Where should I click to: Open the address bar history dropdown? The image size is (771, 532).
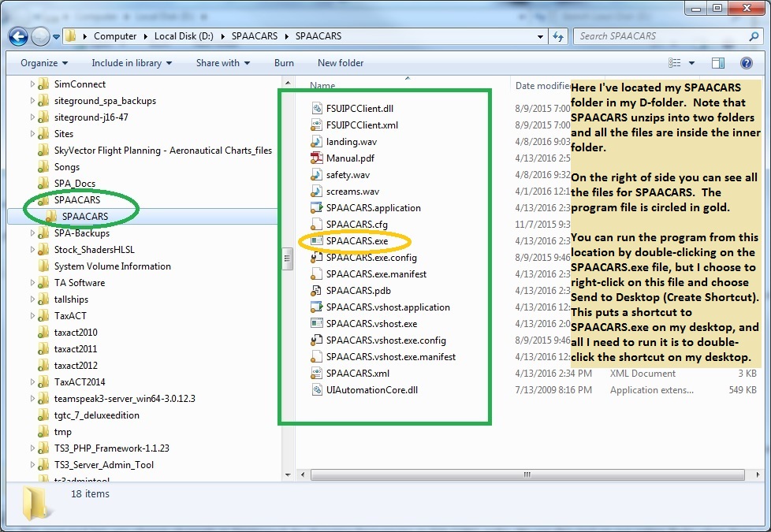[540, 36]
